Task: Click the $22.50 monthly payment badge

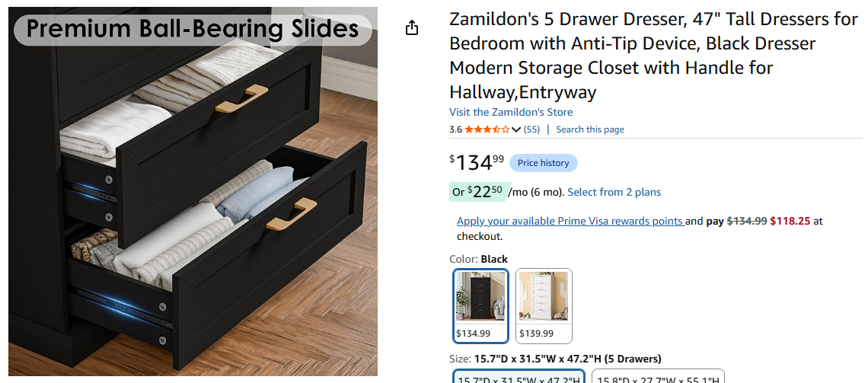Action: 477,192
